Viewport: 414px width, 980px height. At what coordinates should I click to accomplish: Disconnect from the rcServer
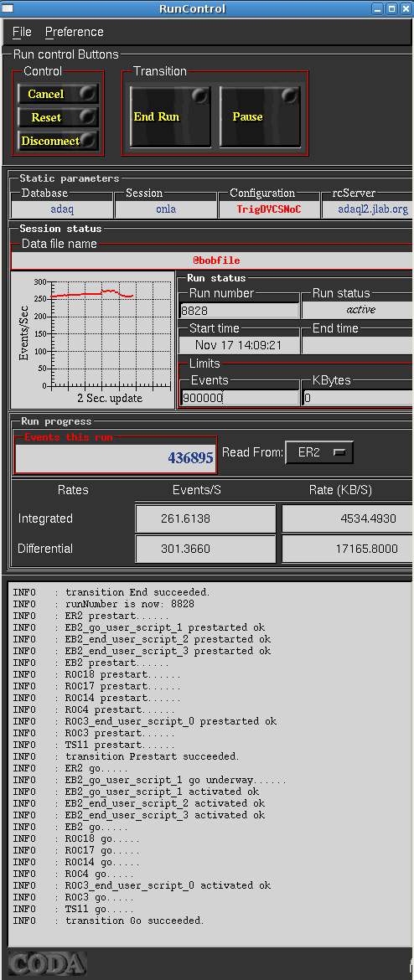58,141
